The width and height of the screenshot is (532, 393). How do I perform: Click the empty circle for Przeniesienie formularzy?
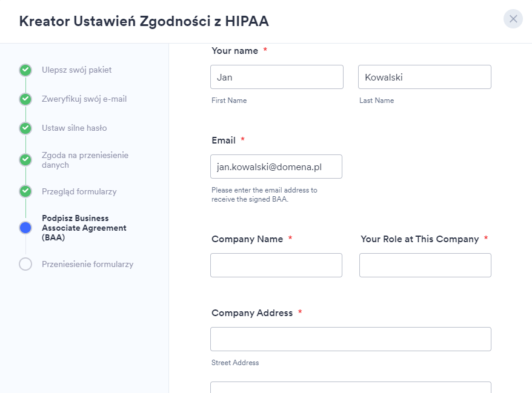[25, 264]
